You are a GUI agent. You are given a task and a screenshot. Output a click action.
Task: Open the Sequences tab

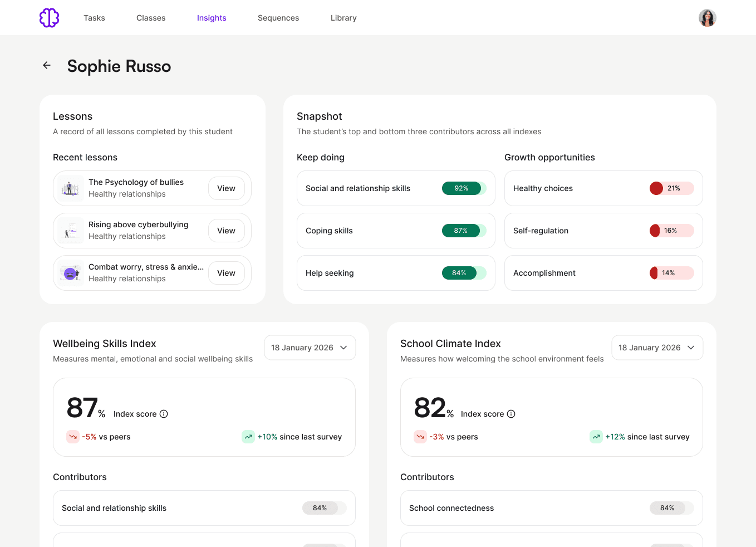pyautogui.click(x=278, y=18)
